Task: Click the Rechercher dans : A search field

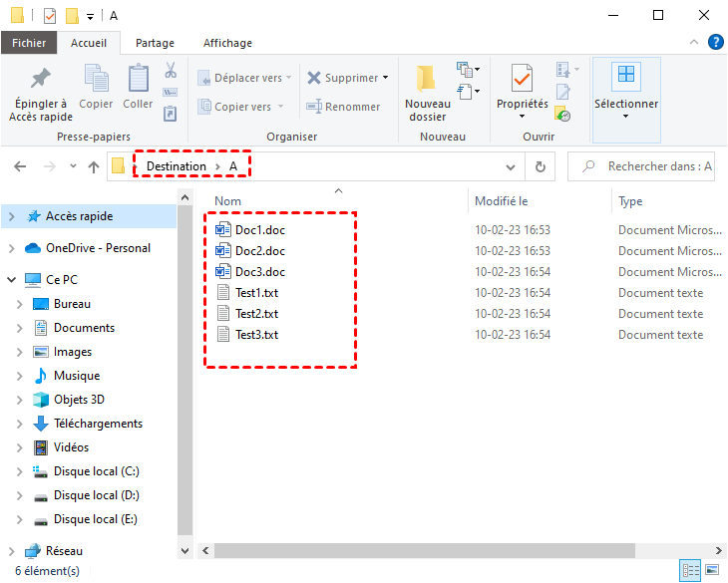Action: 640,166
